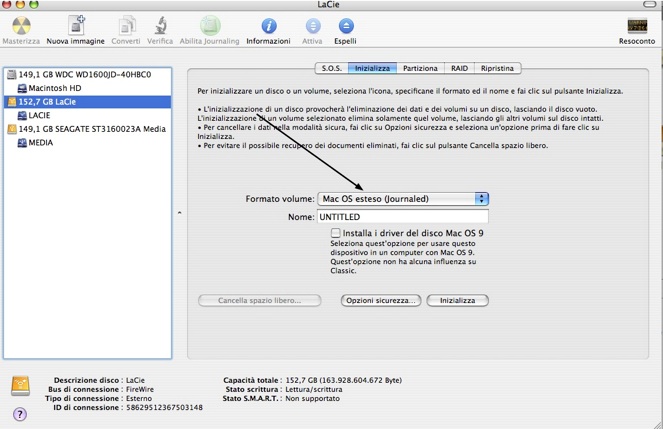Click the Verifica microscope icon

coord(160,26)
